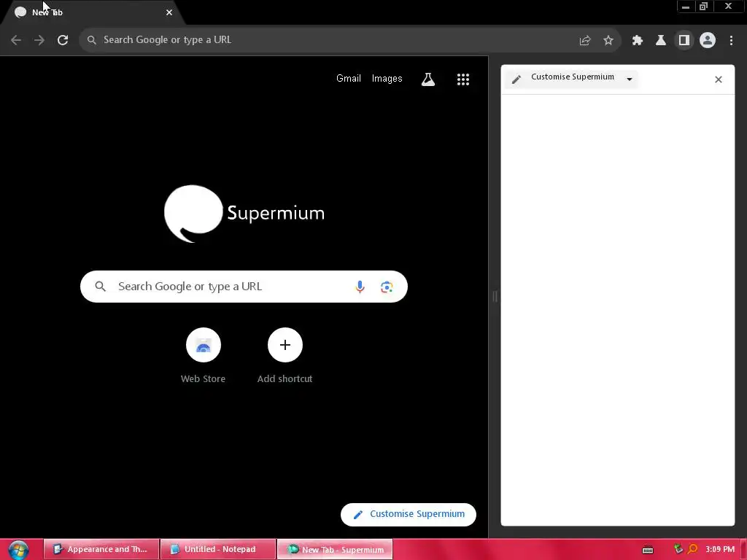Expand the Customise Supermium side panel dropdown

click(x=630, y=79)
